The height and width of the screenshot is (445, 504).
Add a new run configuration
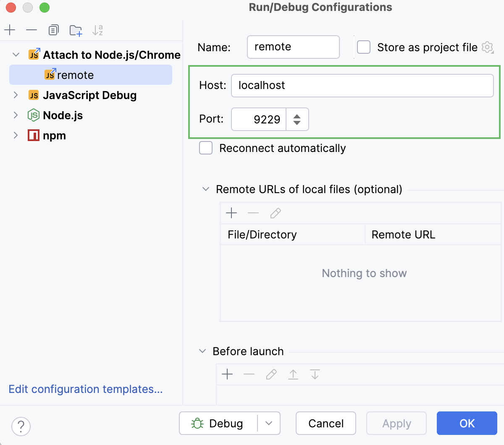[10, 30]
